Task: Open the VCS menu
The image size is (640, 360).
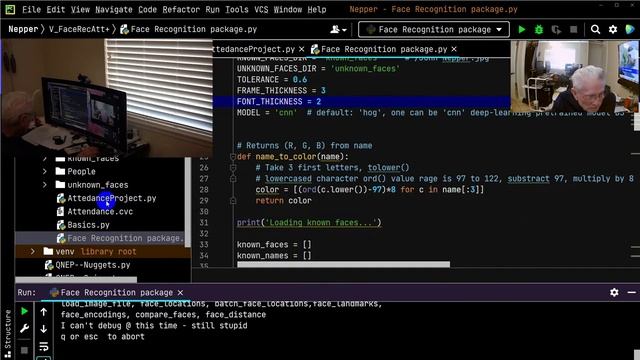Action: click(261, 9)
